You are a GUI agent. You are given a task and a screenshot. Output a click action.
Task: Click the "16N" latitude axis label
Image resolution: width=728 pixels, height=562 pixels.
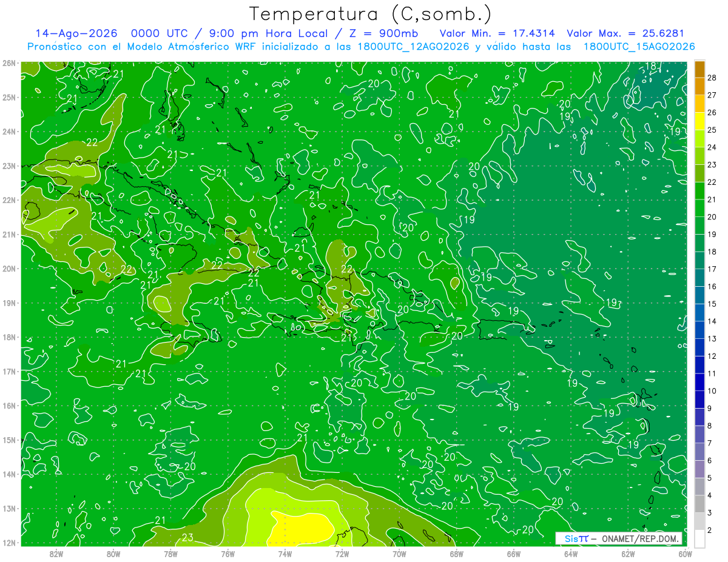pyautogui.click(x=8, y=406)
